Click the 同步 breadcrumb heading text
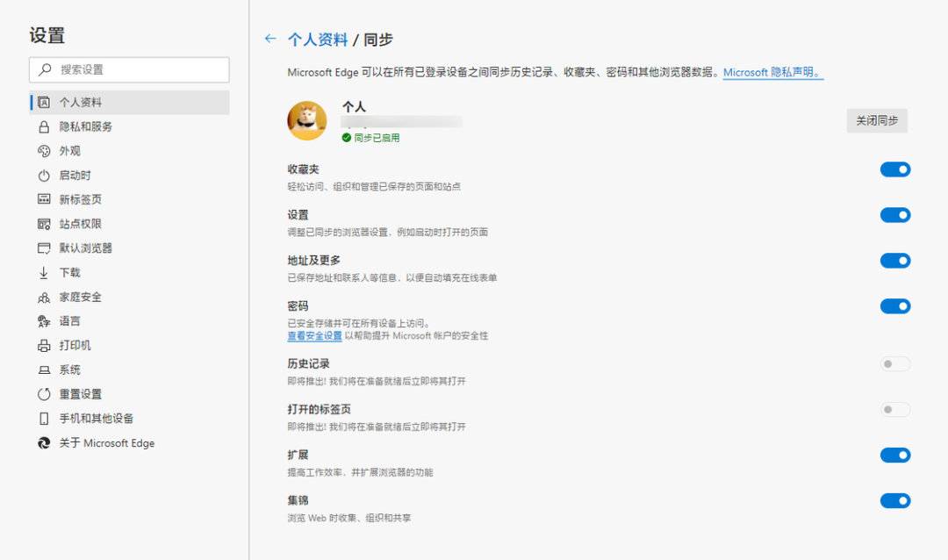The image size is (948, 560). 378,39
